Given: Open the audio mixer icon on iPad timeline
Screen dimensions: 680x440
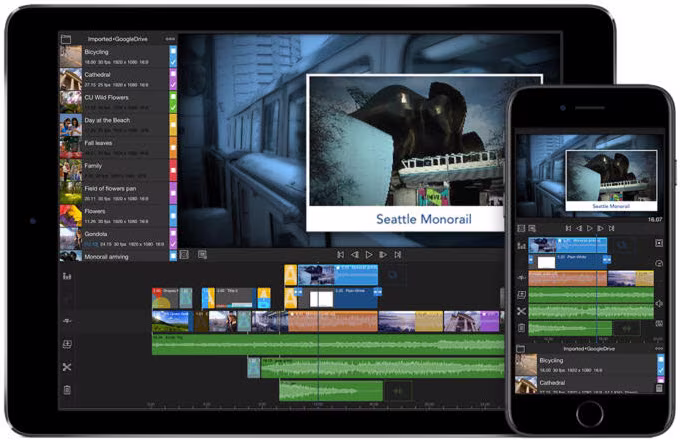Looking at the screenshot, I should pos(67,276).
